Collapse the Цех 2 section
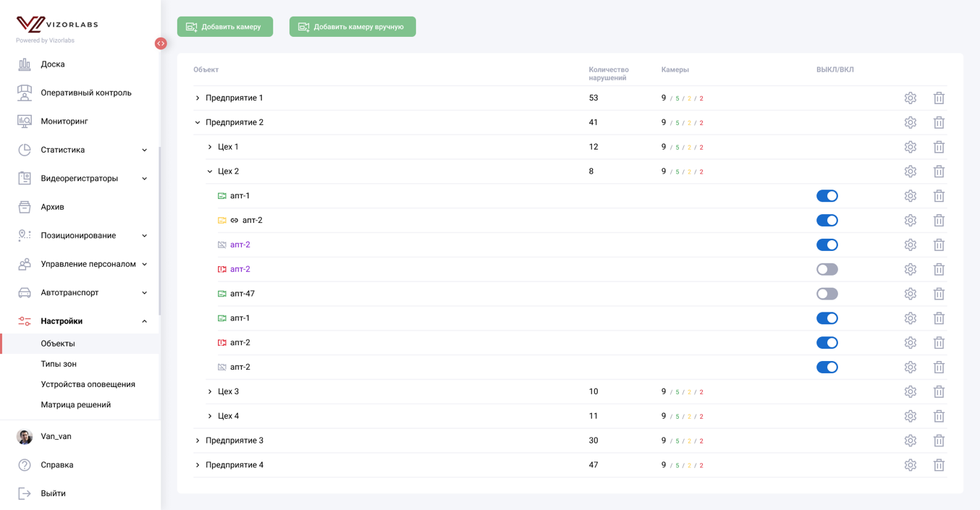 [210, 171]
